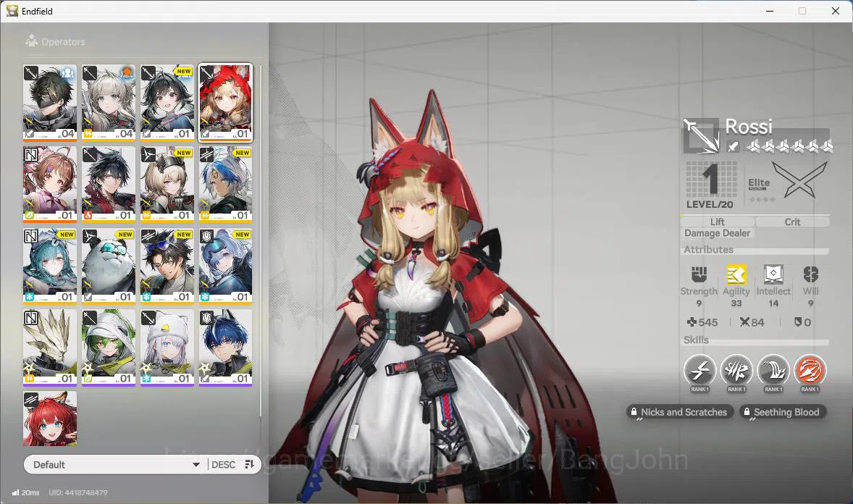Open Rossi's second skill icon

coord(736,371)
